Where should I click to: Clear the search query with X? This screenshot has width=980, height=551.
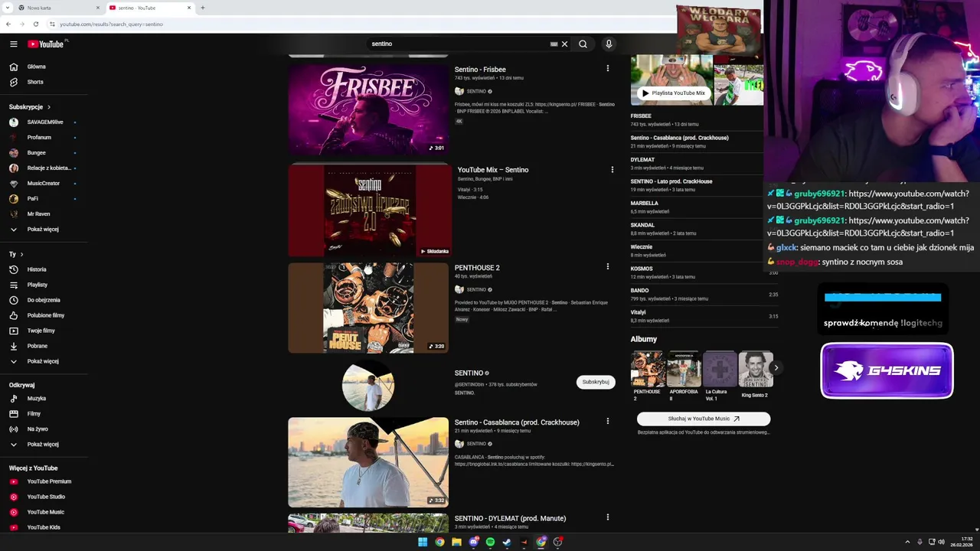[564, 44]
